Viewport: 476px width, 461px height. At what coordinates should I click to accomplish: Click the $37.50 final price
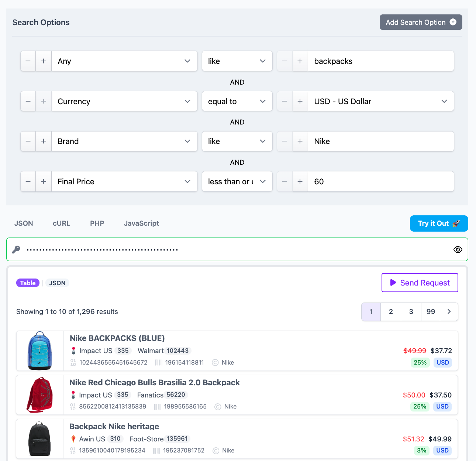point(441,395)
